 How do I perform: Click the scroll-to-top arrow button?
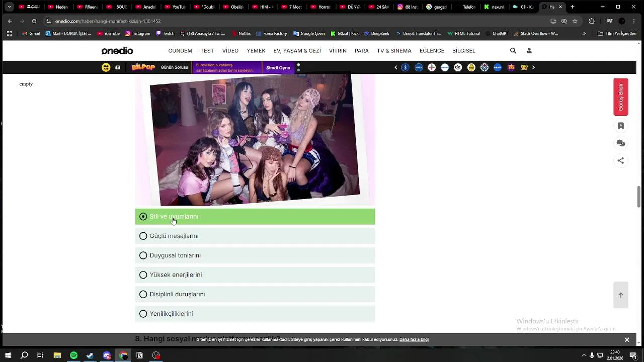coord(620,295)
